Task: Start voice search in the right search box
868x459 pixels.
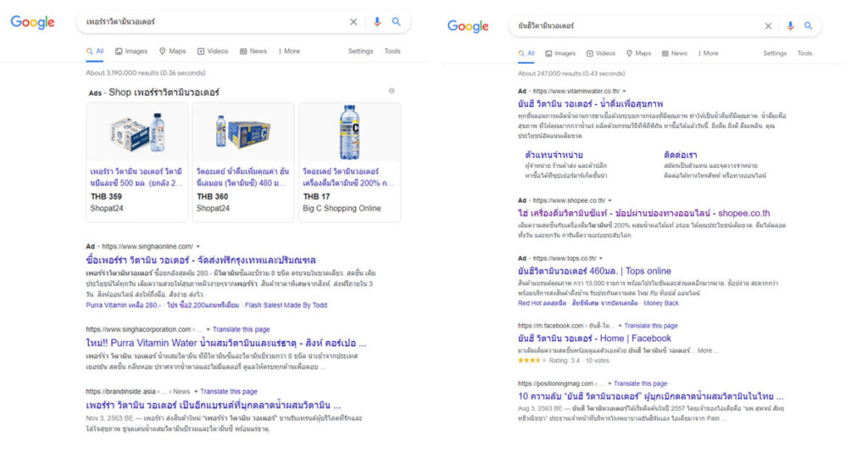Action: pyautogui.click(x=790, y=26)
